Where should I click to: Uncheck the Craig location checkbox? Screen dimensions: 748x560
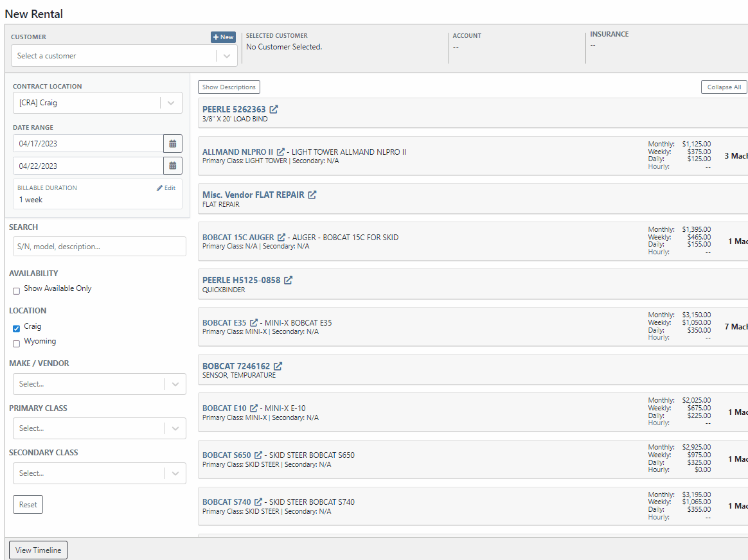(16, 328)
